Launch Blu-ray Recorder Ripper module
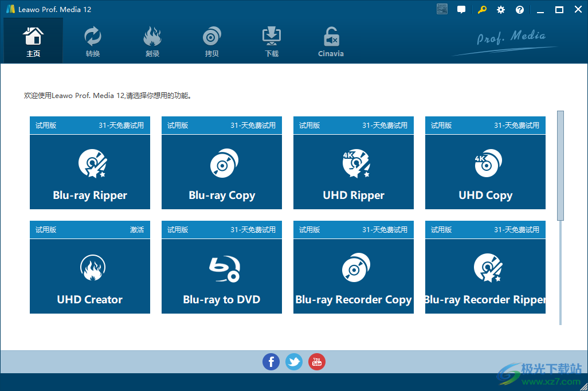Image resolution: width=588 pixels, height=391 pixels. pos(485,276)
